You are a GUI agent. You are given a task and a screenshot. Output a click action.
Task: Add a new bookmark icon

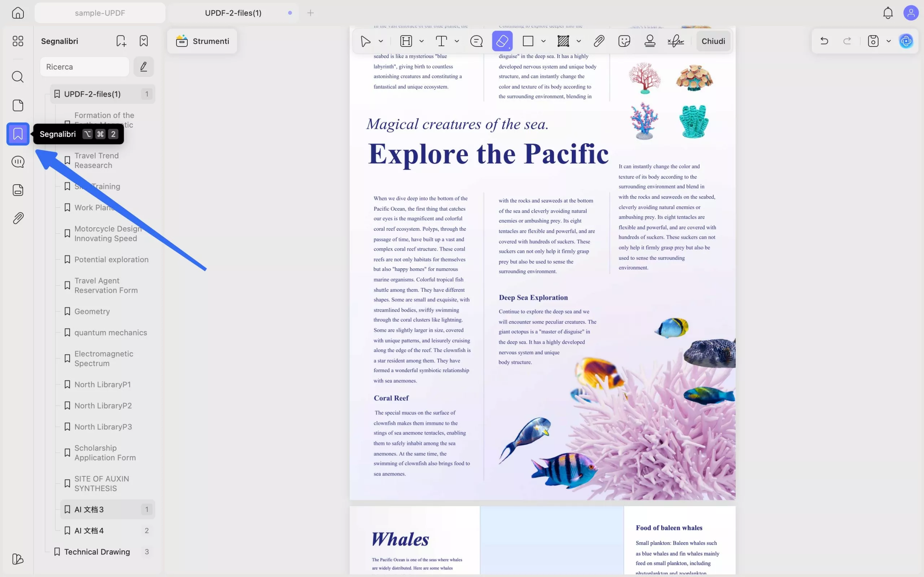(x=121, y=41)
